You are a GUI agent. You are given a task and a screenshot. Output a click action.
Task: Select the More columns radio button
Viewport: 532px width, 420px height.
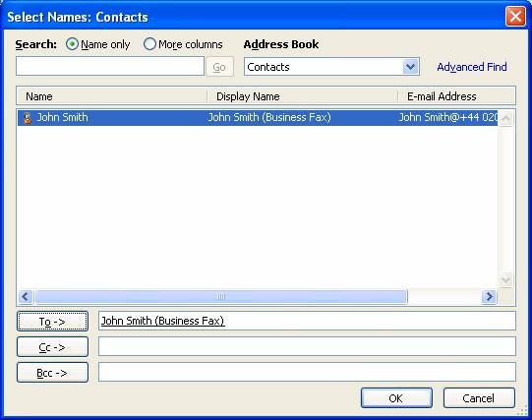149,44
